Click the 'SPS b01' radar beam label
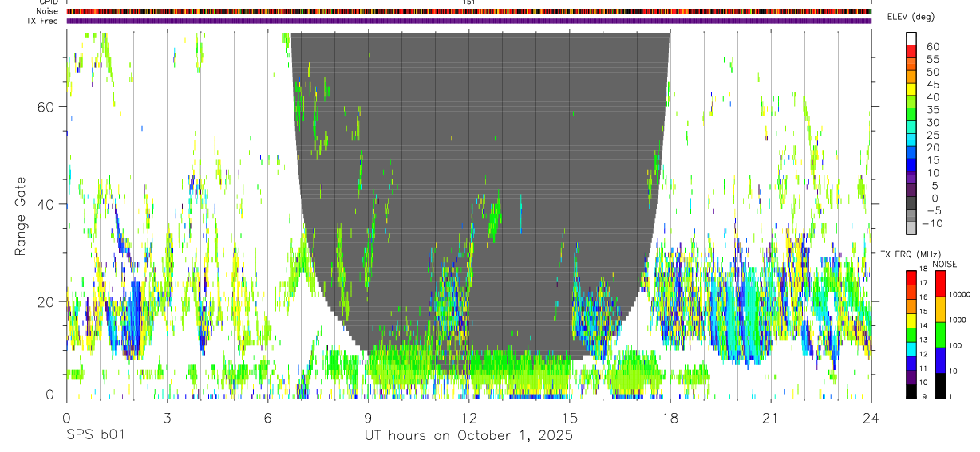Image resolution: width=980 pixels, height=452 pixels. 95,436
